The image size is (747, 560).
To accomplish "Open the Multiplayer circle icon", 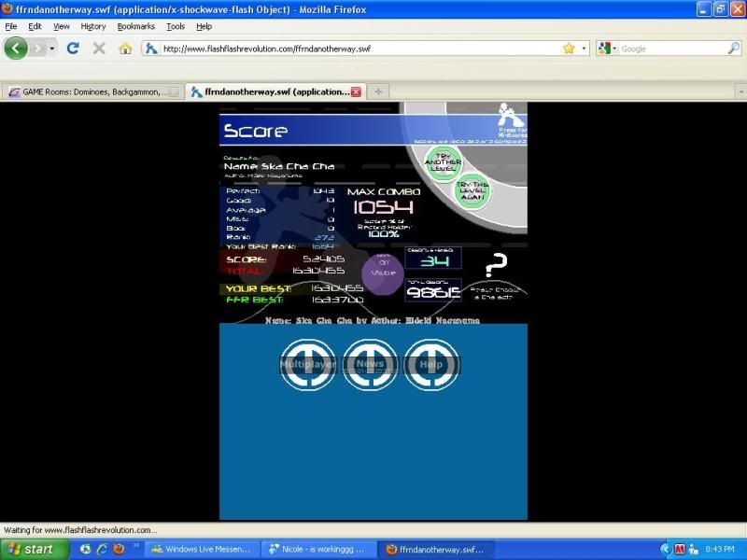I will pos(308,364).
